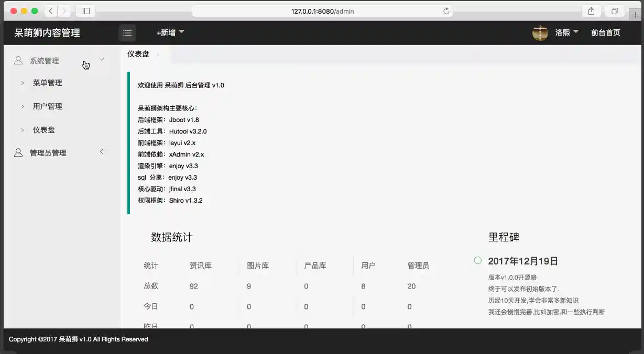Click the reload icon in the address bar

click(446, 10)
